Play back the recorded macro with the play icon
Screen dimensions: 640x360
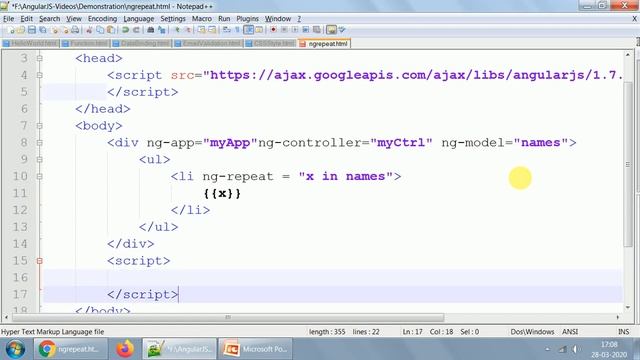[x=295, y=30]
